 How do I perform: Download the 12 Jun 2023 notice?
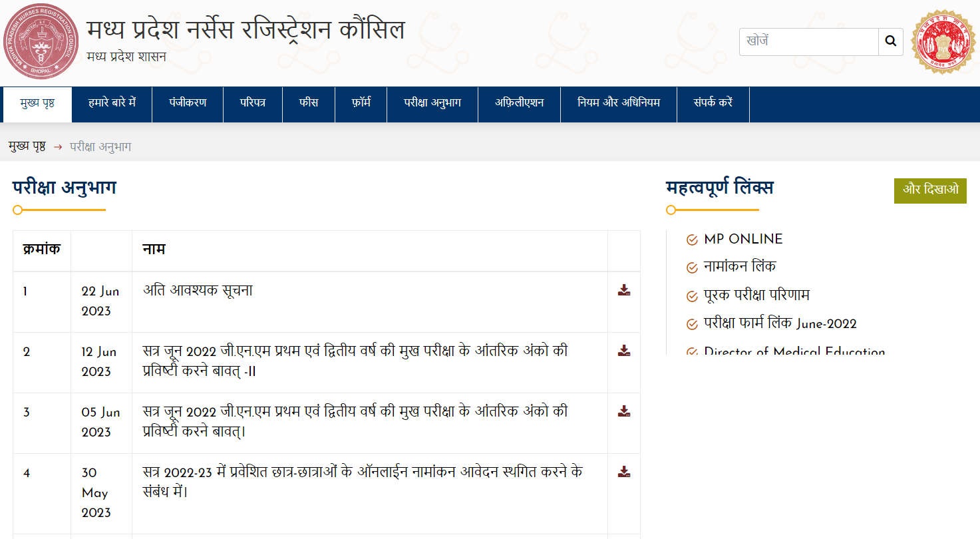click(624, 351)
